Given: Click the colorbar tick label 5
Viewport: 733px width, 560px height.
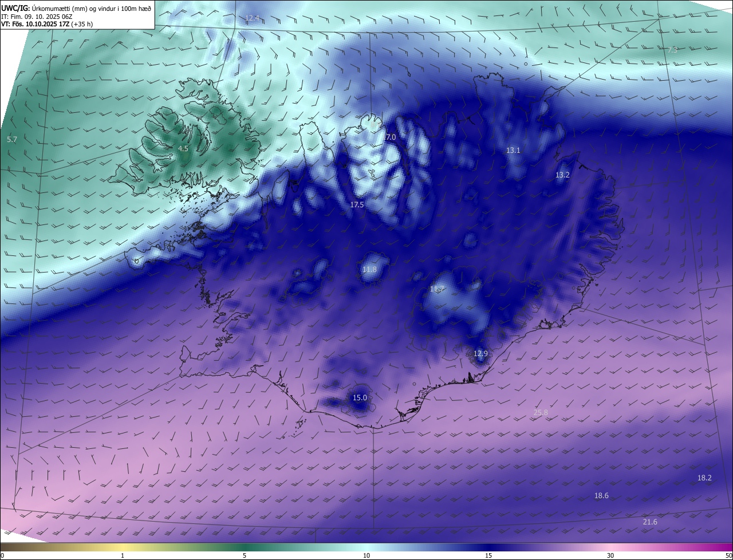Looking at the screenshot, I should [x=245, y=555].
